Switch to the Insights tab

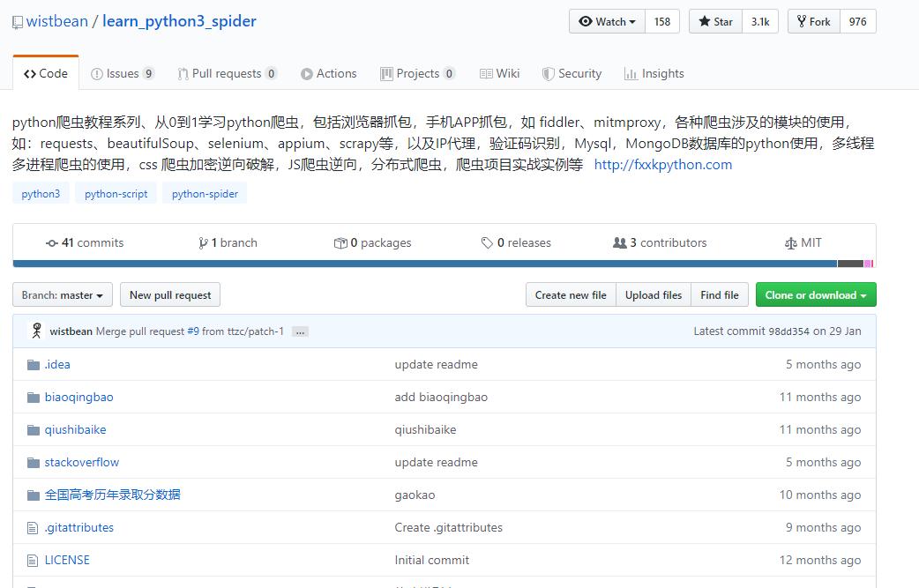pos(654,73)
